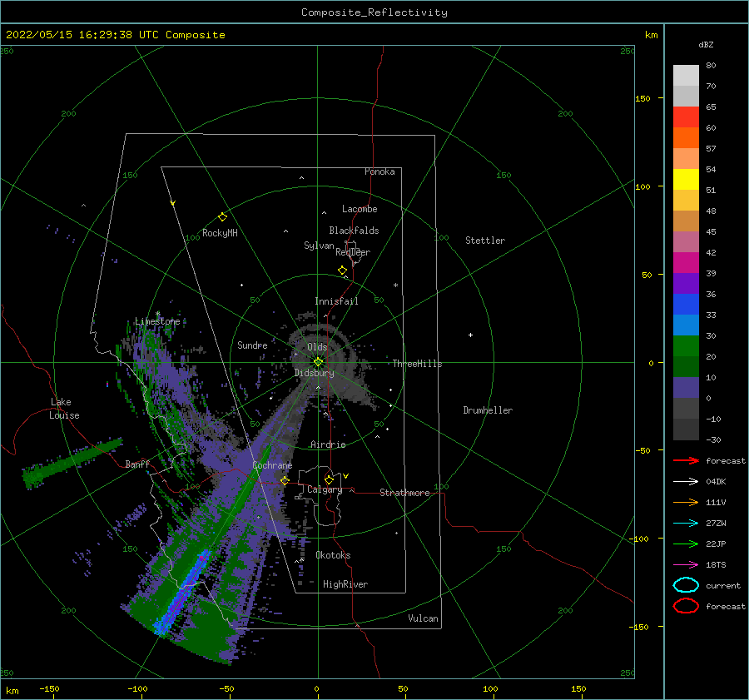The height and width of the screenshot is (700, 749).
Task: Click the Limestone label
Action: tap(157, 321)
